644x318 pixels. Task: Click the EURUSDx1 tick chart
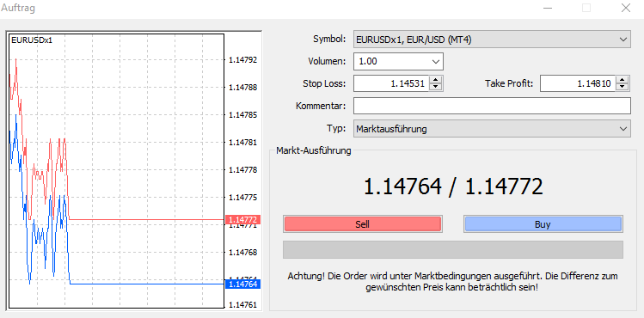click(116, 171)
